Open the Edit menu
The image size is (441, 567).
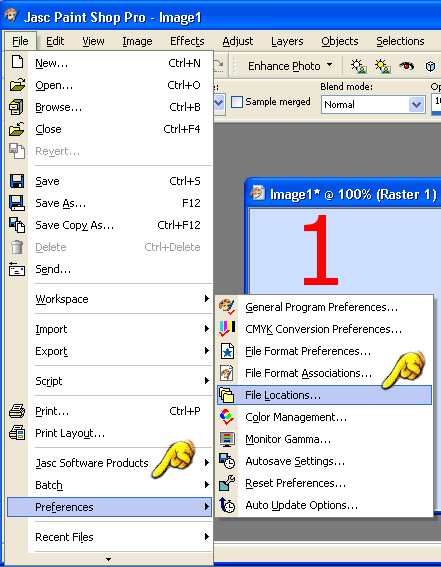pos(55,41)
